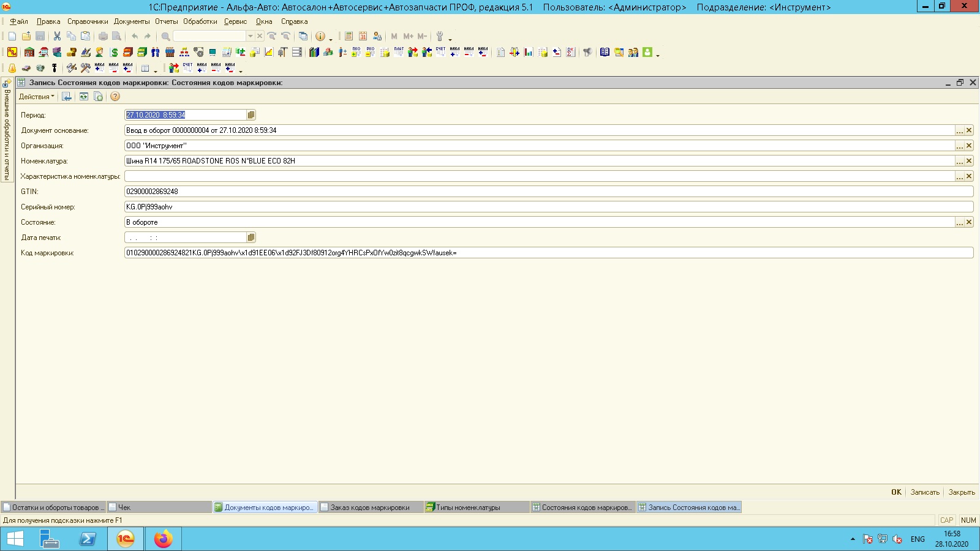Click the Серийный номер input field
980x551 pixels.
tap(549, 207)
